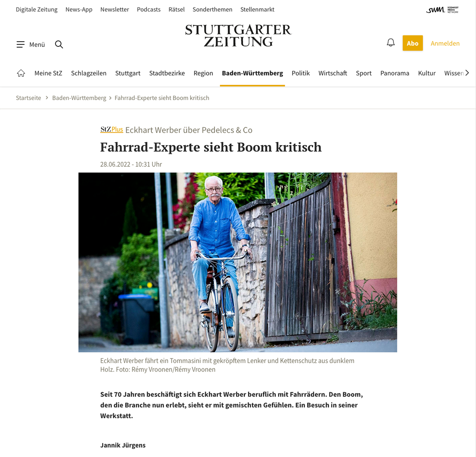Click the StZ Plus badge

click(x=111, y=129)
